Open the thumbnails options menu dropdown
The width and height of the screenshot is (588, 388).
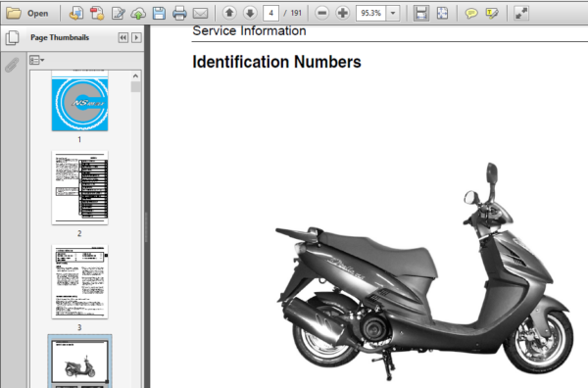[37, 60]
